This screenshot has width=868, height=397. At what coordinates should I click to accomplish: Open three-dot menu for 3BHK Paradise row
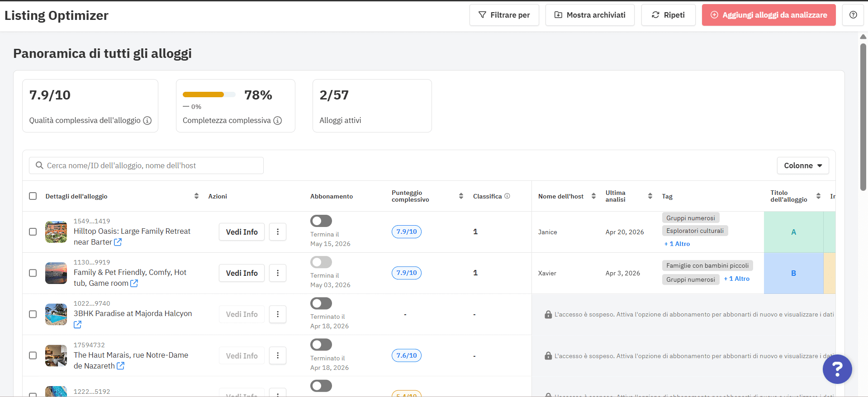point(278,314)
